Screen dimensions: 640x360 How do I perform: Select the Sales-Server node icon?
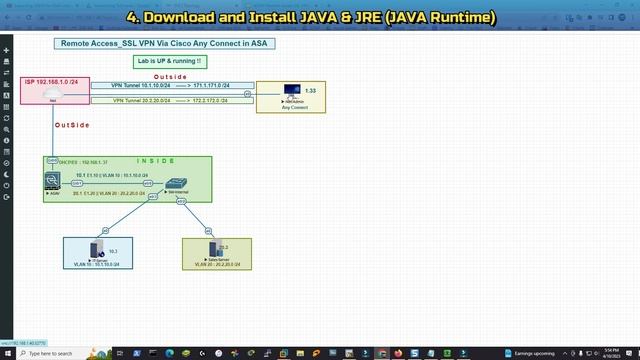(x=215, y=249)
